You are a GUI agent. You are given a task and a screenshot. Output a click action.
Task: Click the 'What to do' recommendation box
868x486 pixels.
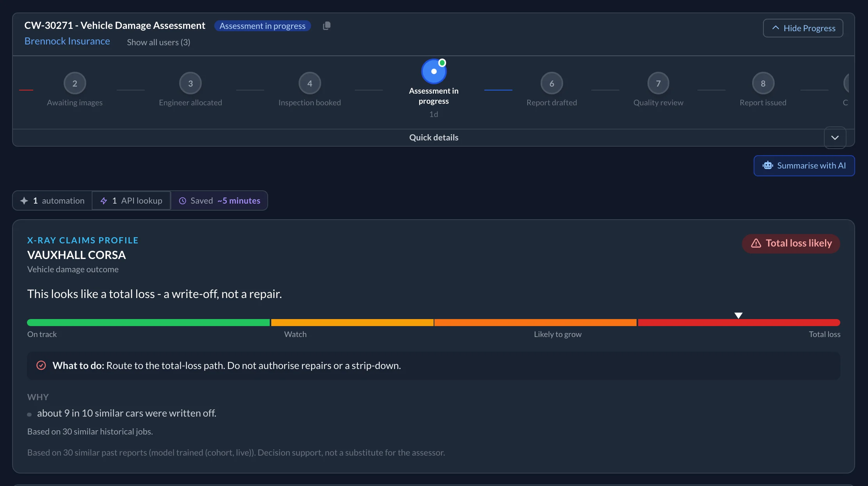tap(434, 365)
